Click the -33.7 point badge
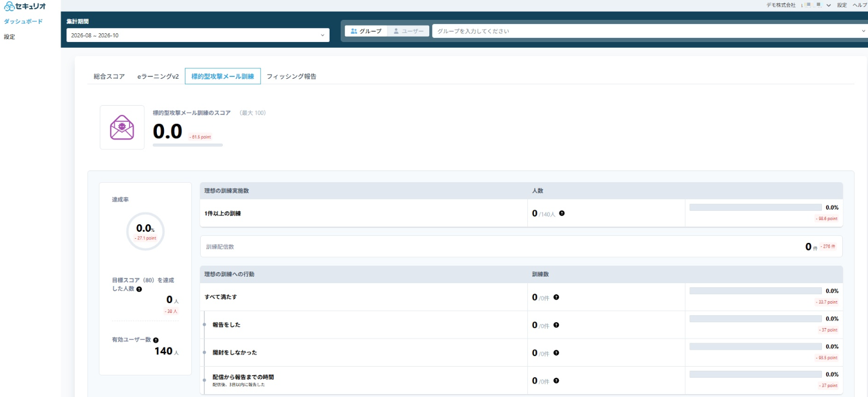This screenshot has width=868, height=397. (826, 302)
